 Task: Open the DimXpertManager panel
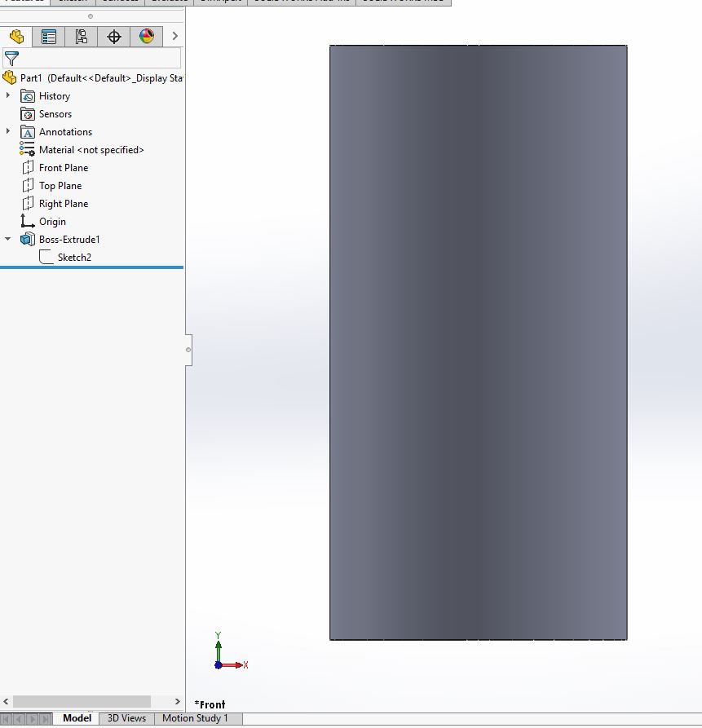point(113,36)
